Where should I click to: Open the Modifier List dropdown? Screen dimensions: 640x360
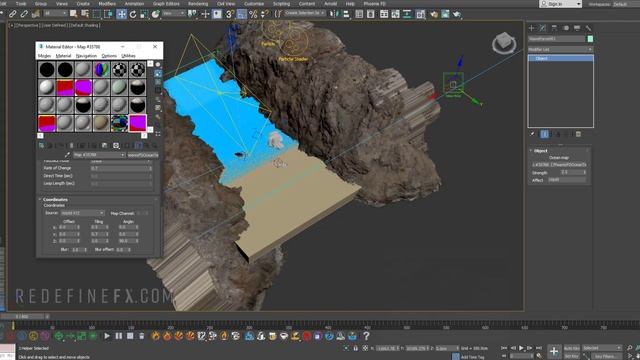[560, 49]
